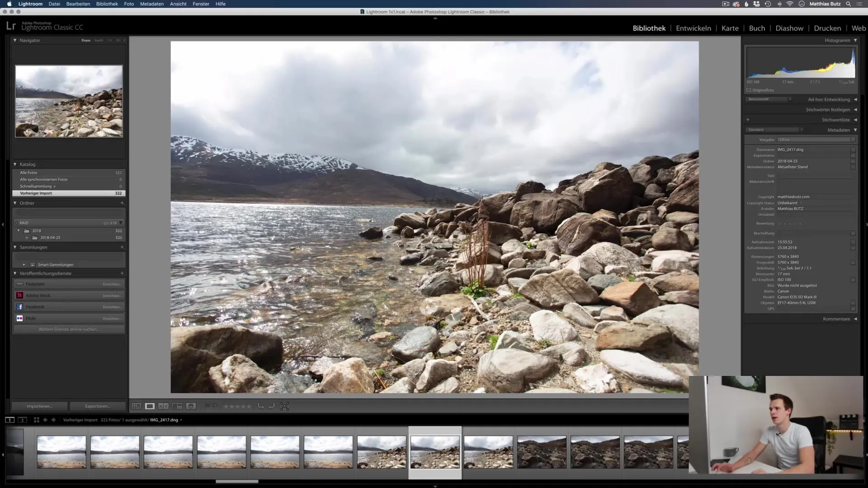Switch to Karte module

coord(730,28)
